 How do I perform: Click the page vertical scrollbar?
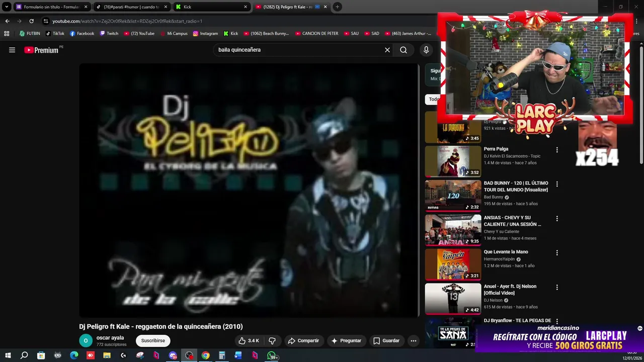(641, 106)
